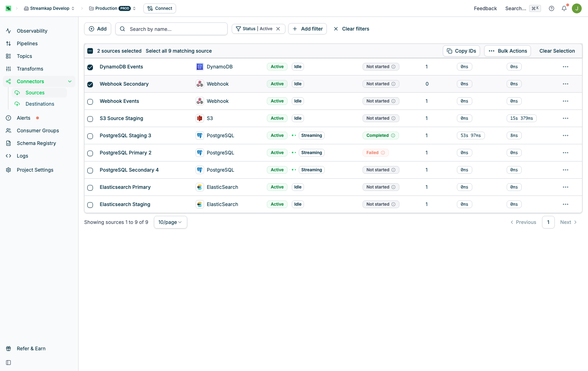
Task: Check PostgreSQL Staging 3 checkbox
Action: 90,136
